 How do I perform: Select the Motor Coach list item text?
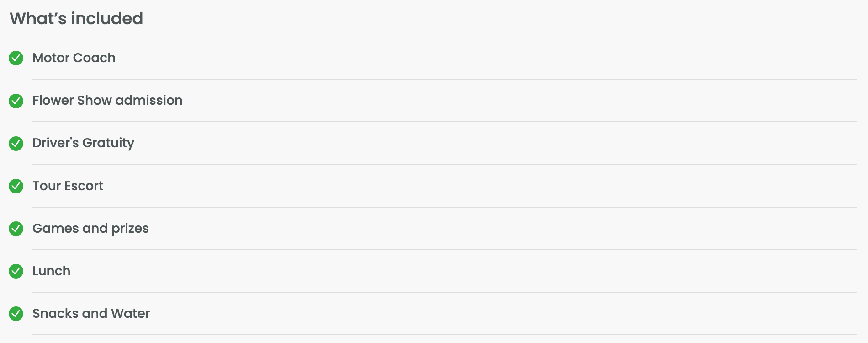(74, 58)
